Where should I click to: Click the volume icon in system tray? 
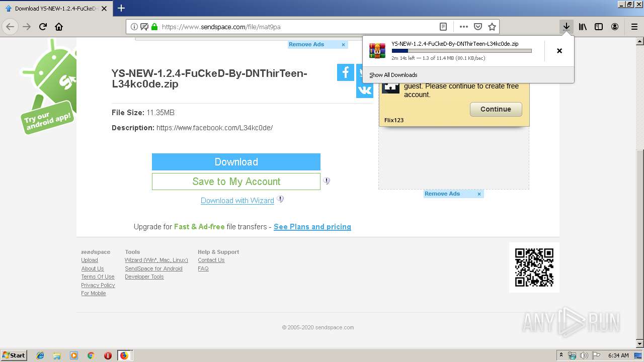pos(584,355)
